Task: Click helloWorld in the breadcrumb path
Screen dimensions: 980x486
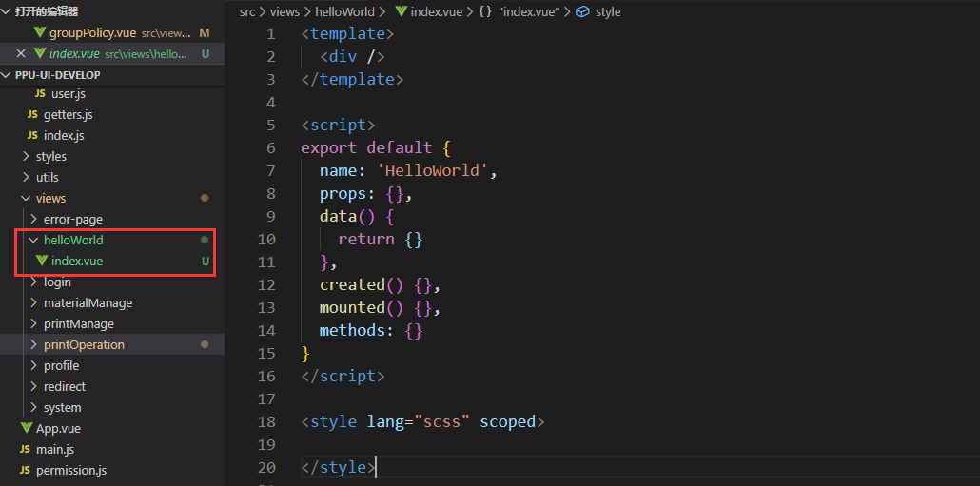Action: point(345,11)
